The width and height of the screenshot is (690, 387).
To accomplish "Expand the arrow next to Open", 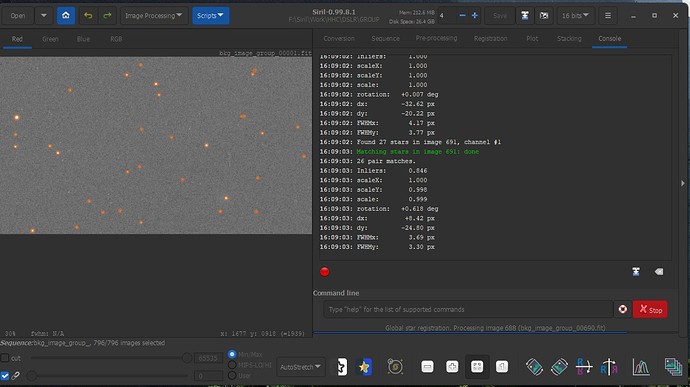I will pos(44,15).
